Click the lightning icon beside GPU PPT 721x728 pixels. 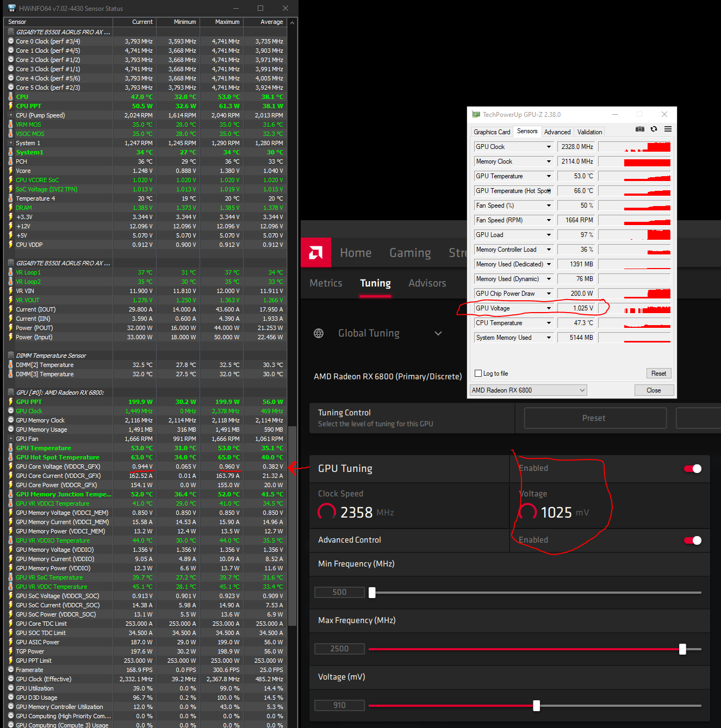pos(11,402)
